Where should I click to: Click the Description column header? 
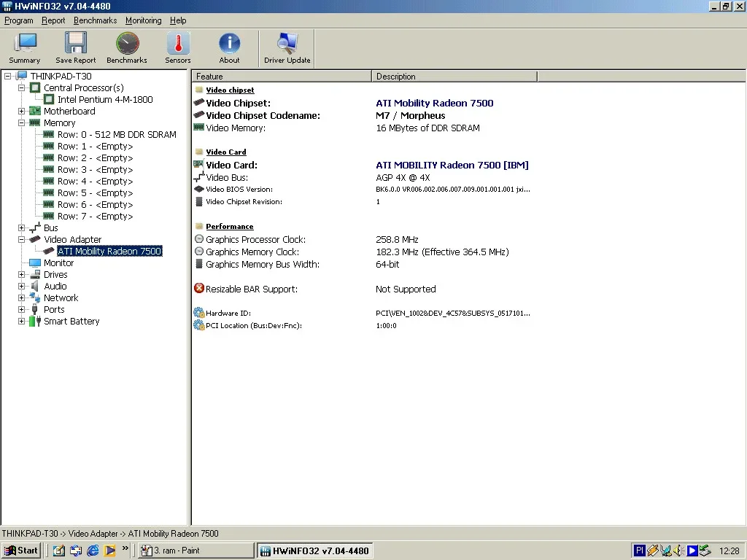pyautogui.click(x=454, y=76)
